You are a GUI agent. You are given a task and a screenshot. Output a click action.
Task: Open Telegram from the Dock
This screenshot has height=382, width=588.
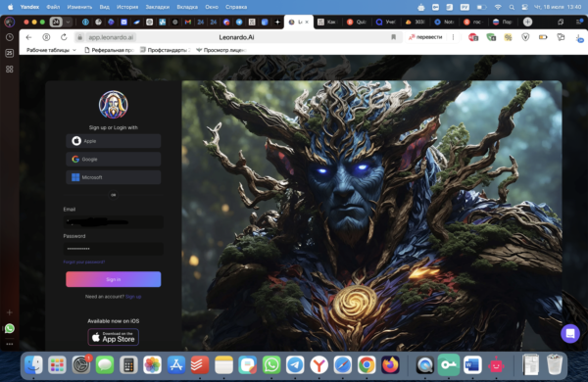pos(295,364)
